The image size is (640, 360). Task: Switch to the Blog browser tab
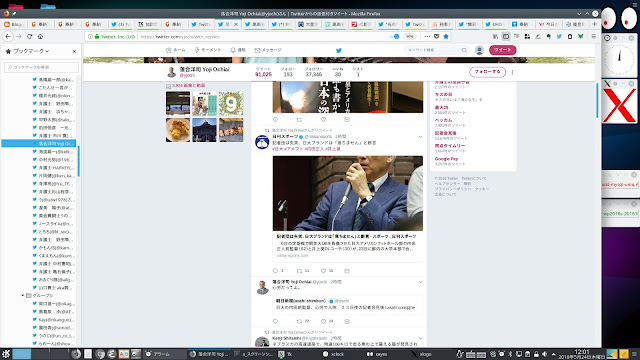pos(13,24)
